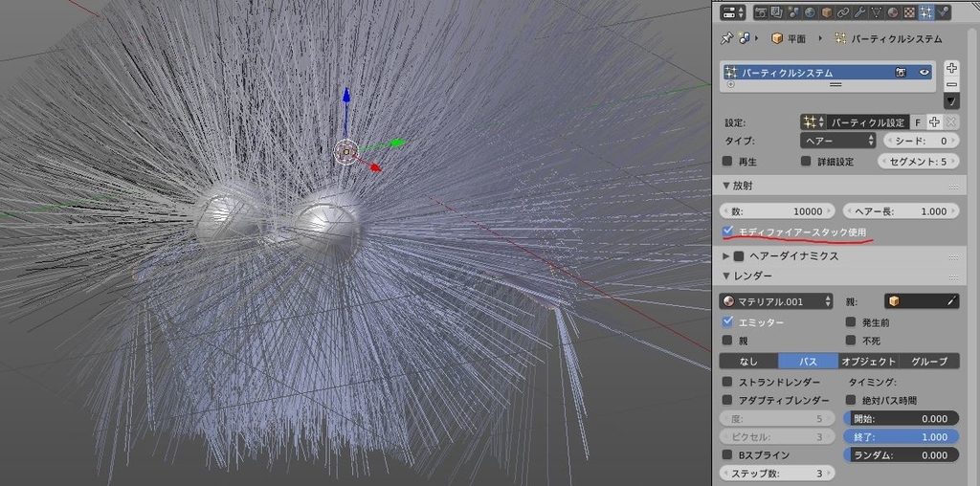
Task: Open the editor type selector dropdown
Action: click(x=732, y=12)
